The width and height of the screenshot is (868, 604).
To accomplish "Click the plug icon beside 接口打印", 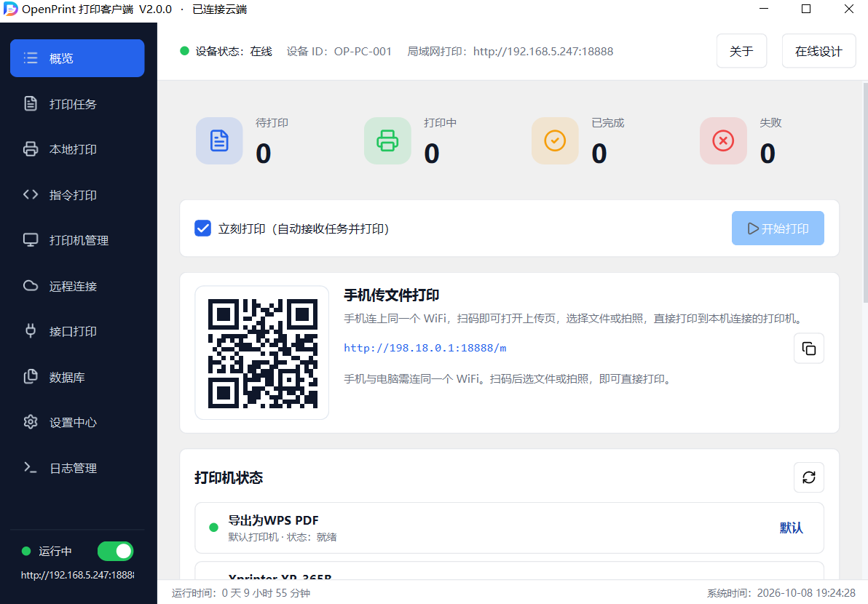I will (31, 331).
